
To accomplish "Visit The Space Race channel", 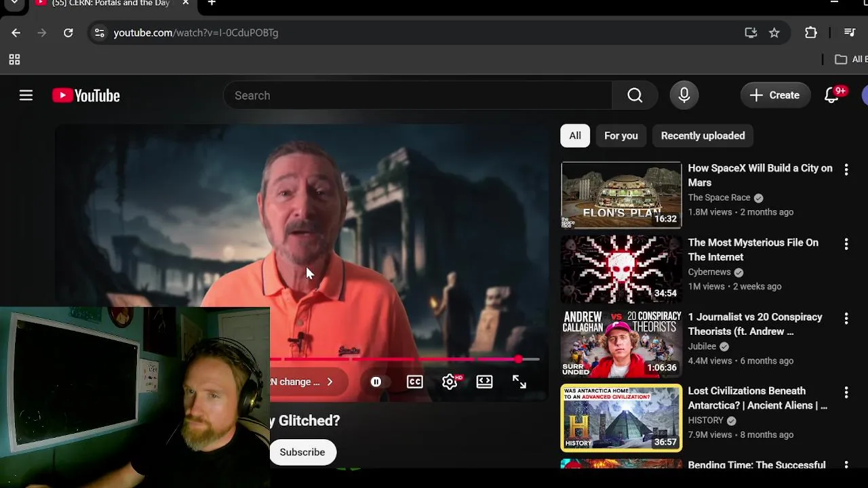I will pos(719,198).
